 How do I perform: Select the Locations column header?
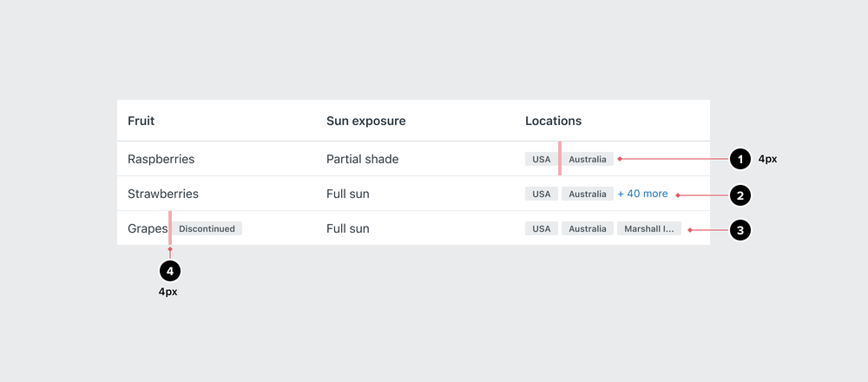point(553,121)
